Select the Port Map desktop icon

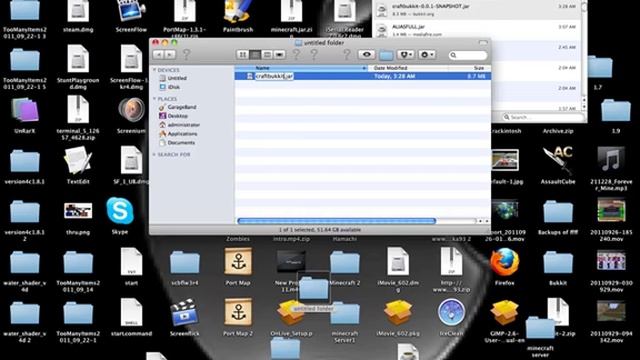pyautogui.click(x=238, y=262)
